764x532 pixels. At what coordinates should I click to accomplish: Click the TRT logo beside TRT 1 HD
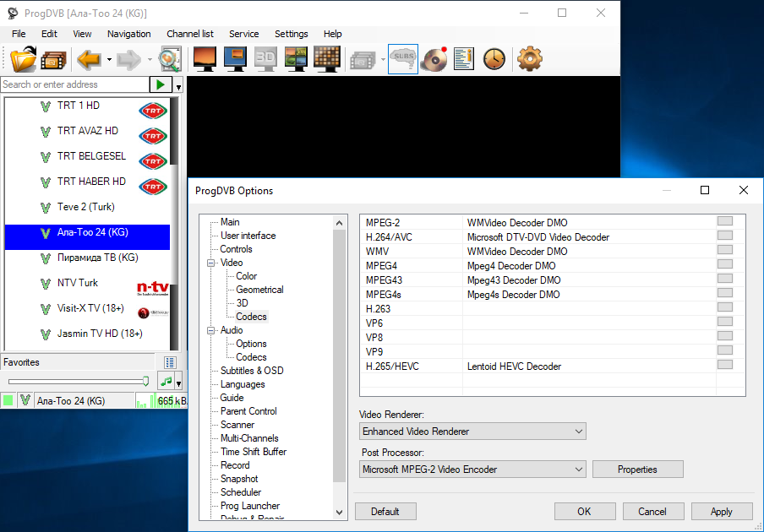point(153,111)
